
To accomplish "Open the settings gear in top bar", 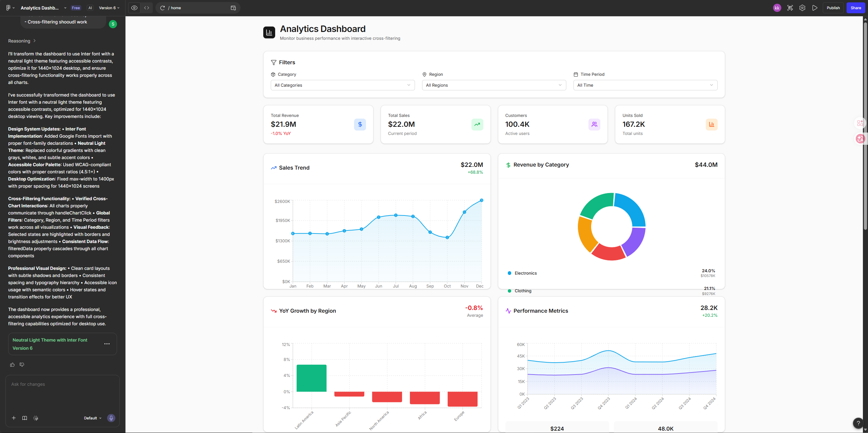I will 802,8.
